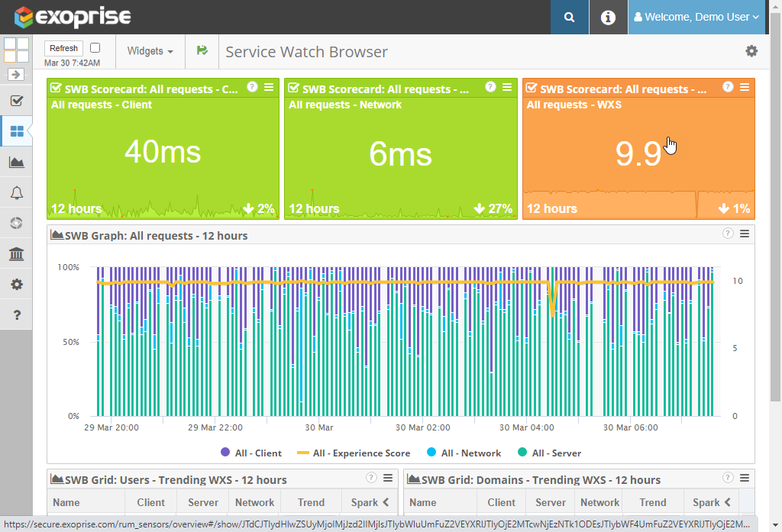The image size is (782, 532).
Task: Sort Domains grid by Network column
Action: click(x=599, y=502)
